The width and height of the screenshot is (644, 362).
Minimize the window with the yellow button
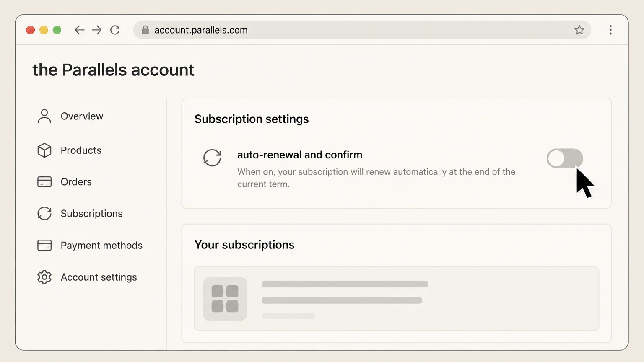point(44,30)
